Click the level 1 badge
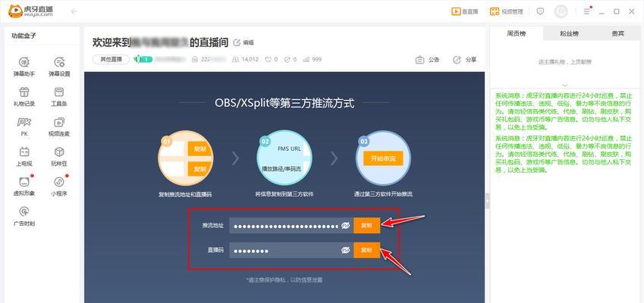Viewport: 644px width, 303px height. tap(143, 59)
